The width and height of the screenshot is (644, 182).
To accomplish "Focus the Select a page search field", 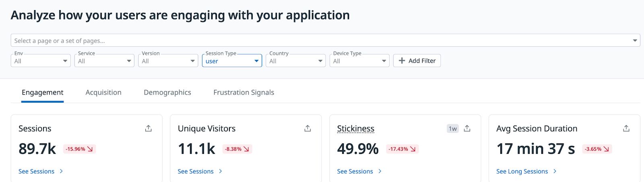I will [318, 41].
